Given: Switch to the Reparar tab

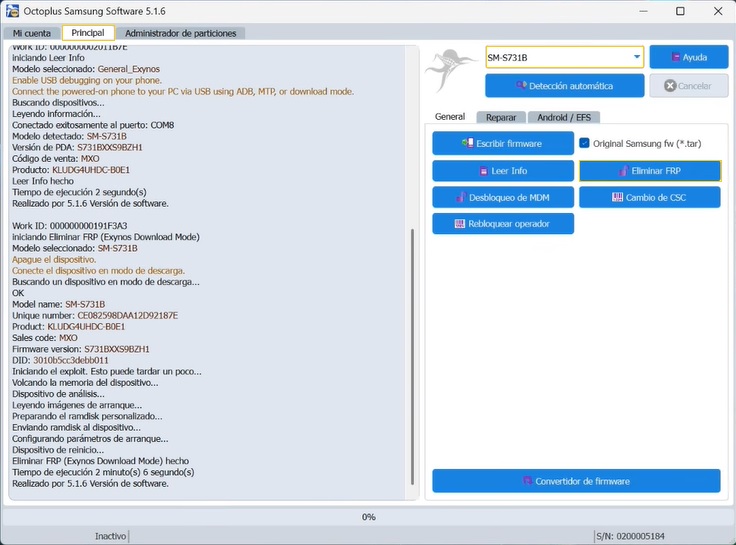Looking at the screenshot, I should coord(501,117).
